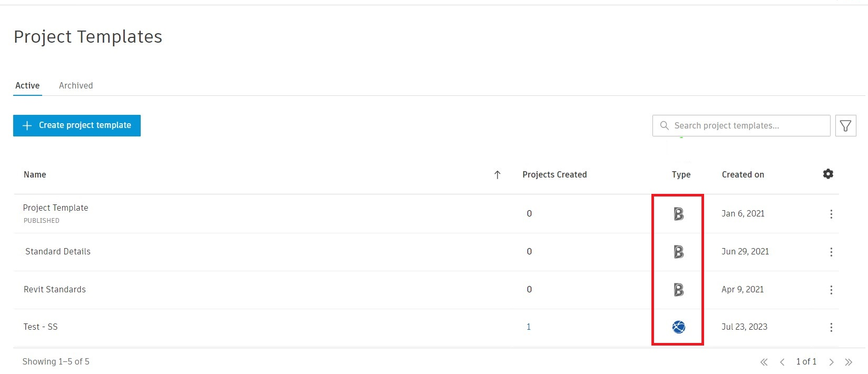Go to the previous page arrow

(x=782, y=362)
